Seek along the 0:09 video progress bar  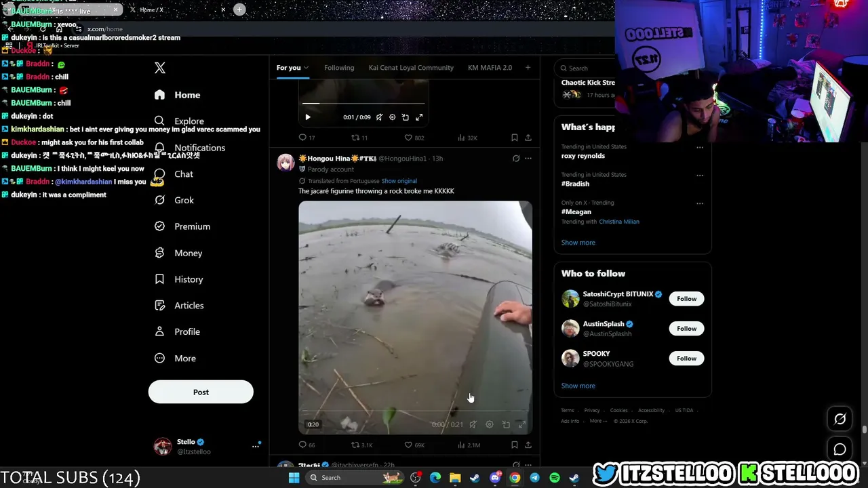click(363, 104)
